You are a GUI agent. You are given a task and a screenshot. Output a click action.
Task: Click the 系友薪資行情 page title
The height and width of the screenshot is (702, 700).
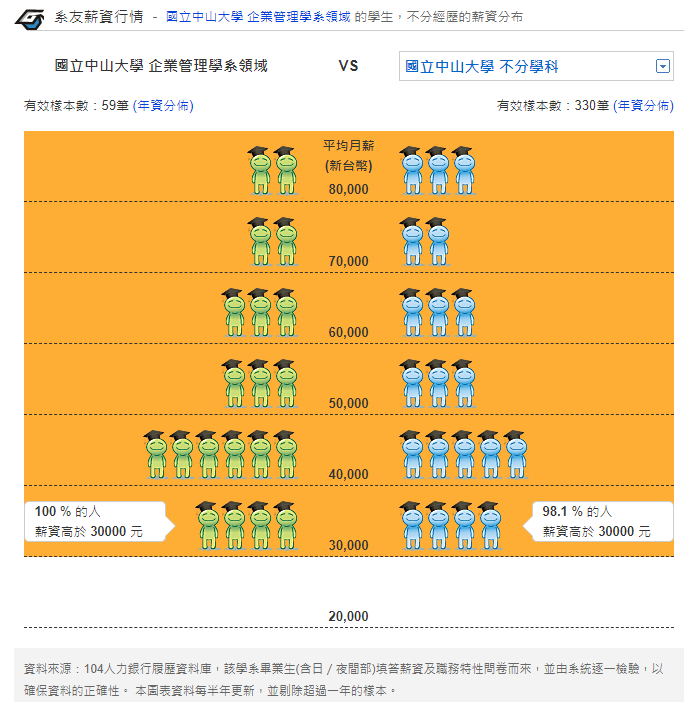[99, 17]
